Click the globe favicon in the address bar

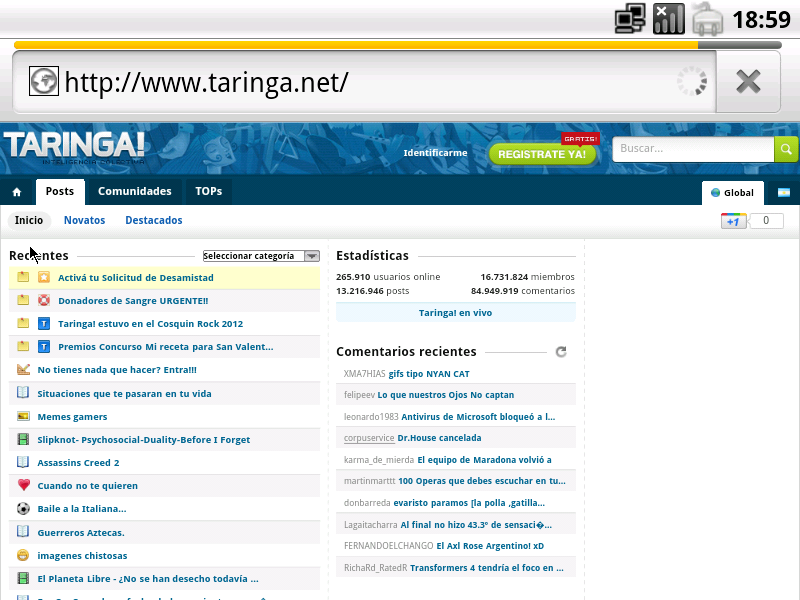(43, 81)
